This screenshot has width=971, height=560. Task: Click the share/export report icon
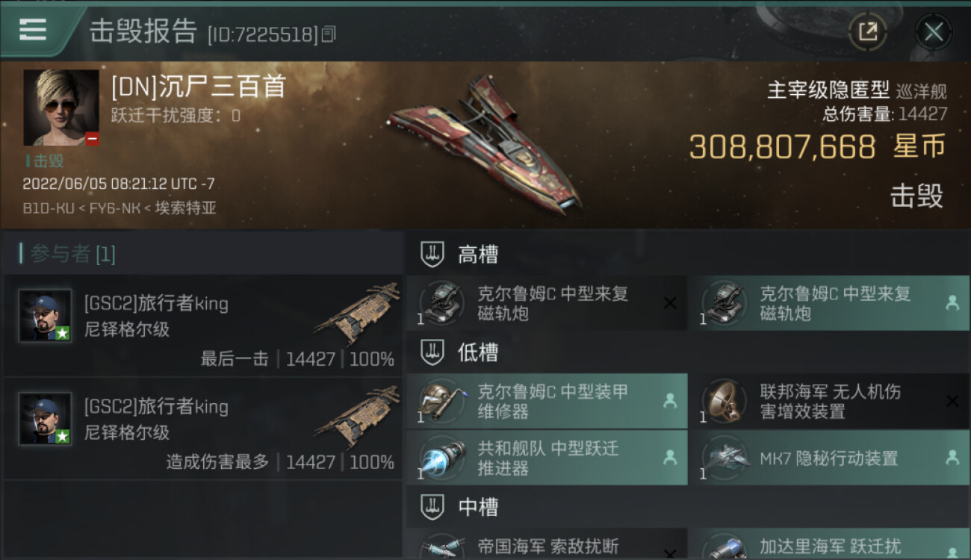point(868,31)
